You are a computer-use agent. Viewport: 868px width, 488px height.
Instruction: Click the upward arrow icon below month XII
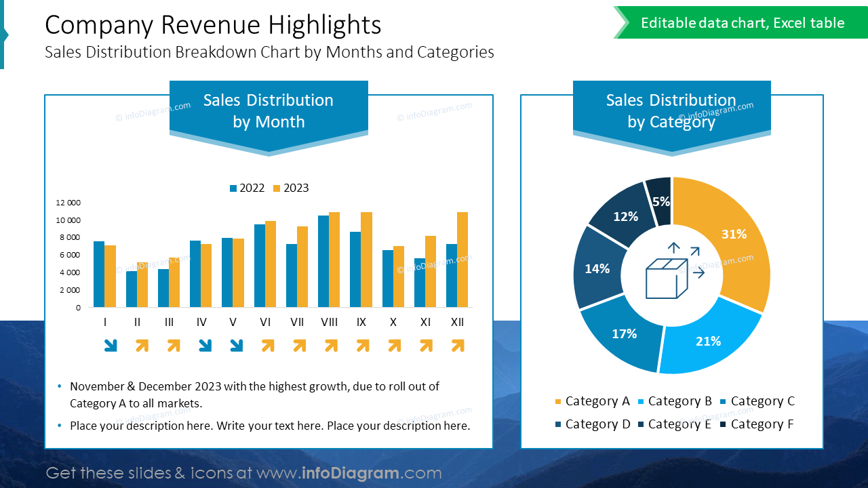pyautogui.click(x=457, y=346)
